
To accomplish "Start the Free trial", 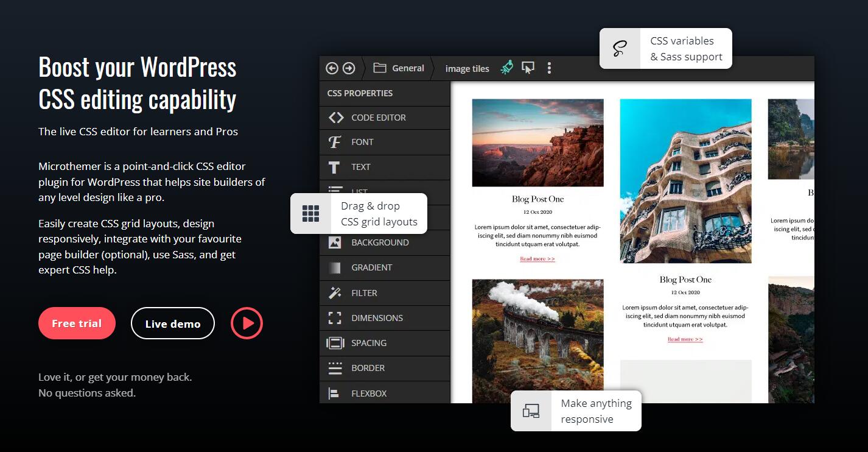I will pos(77,323).
